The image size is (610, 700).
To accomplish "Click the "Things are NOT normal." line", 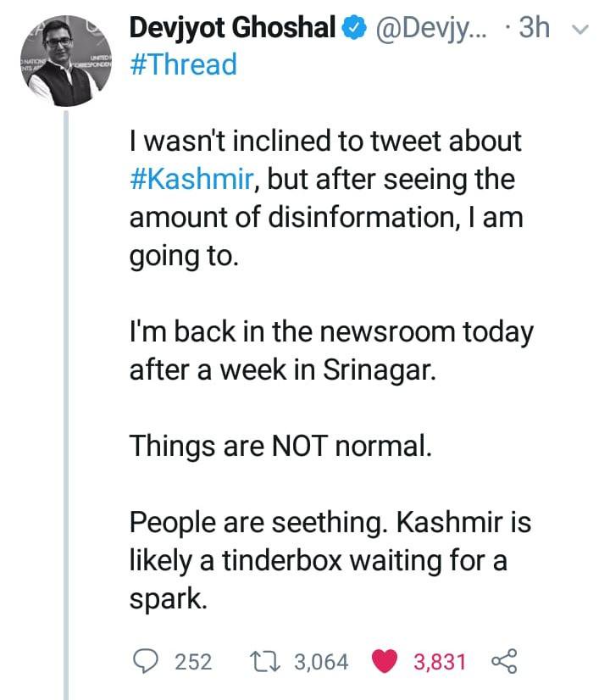I will pyautogui.click(x=280, y=446).
